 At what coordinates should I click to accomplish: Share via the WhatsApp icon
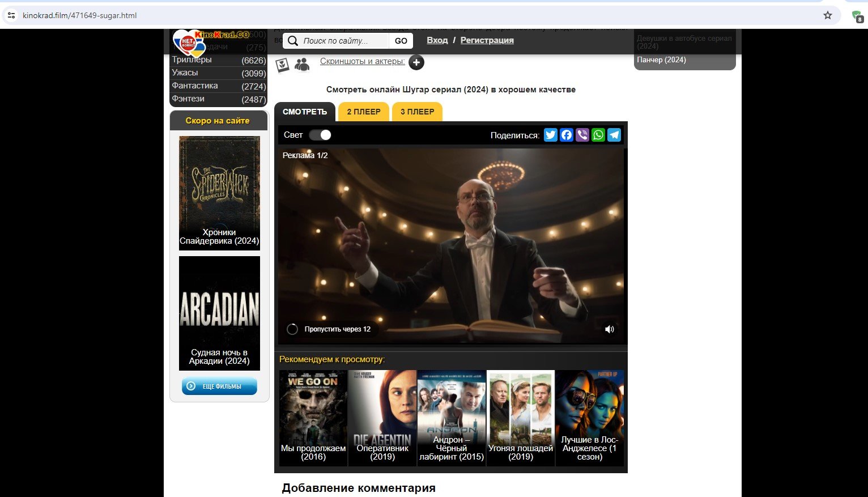pos(598,135)
